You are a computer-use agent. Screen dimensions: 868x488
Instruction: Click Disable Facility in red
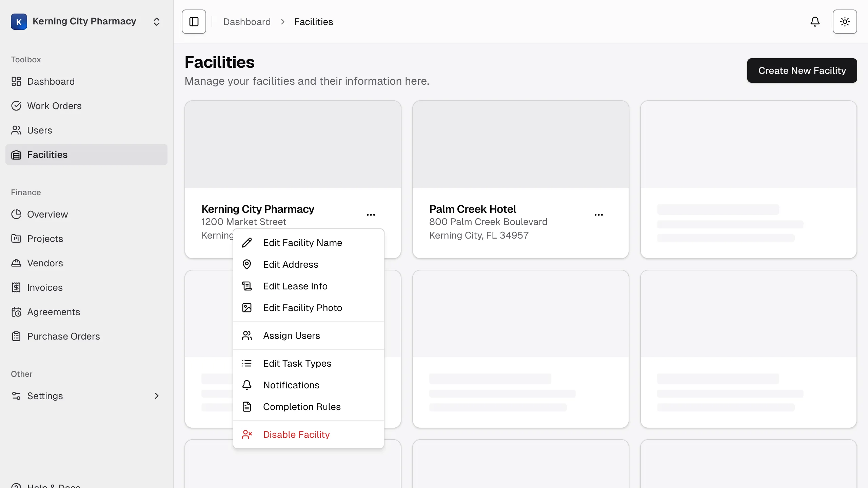[309, 434]
